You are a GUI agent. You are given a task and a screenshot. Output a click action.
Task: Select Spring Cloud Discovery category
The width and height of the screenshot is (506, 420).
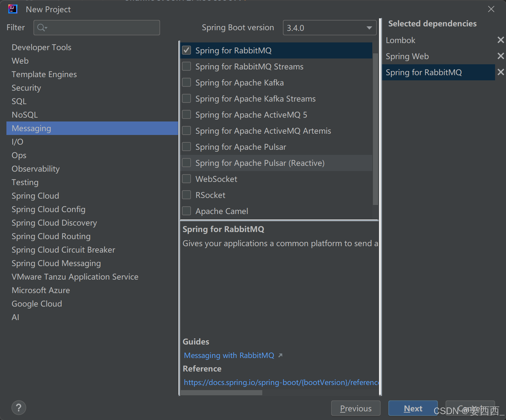92,223
